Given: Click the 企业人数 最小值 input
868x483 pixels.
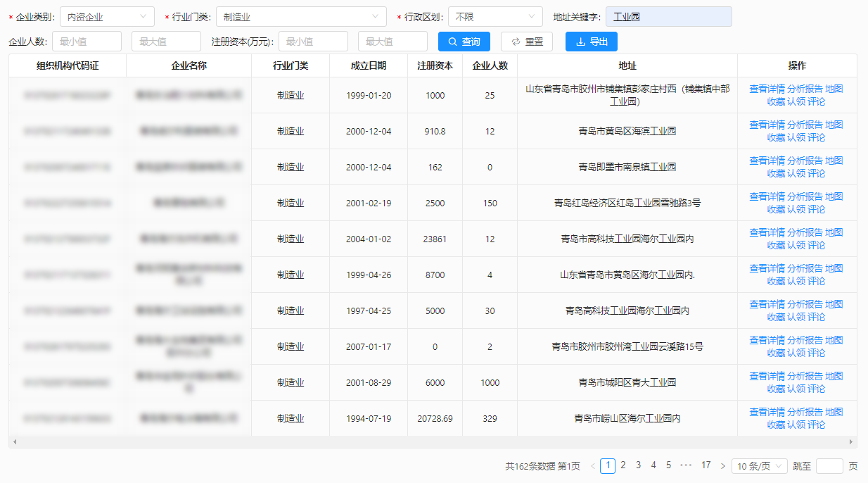Looking at the screenshot, I should tap(87, 42).
